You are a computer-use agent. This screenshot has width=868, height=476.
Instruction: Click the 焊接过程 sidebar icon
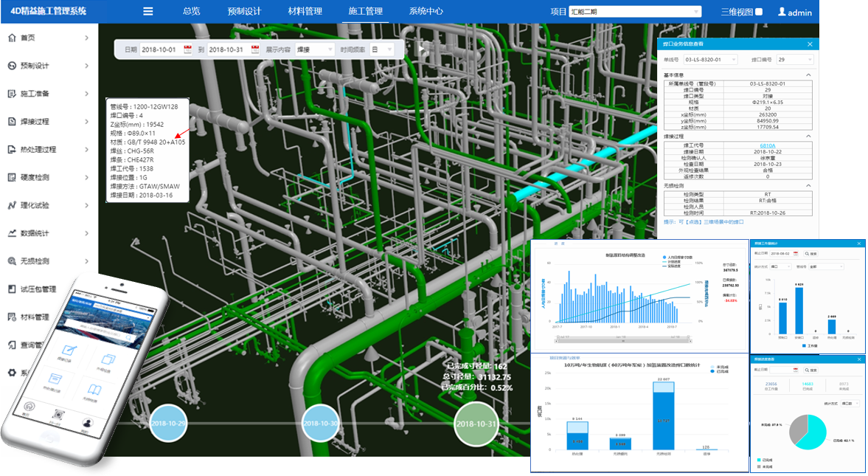(12, 122)
